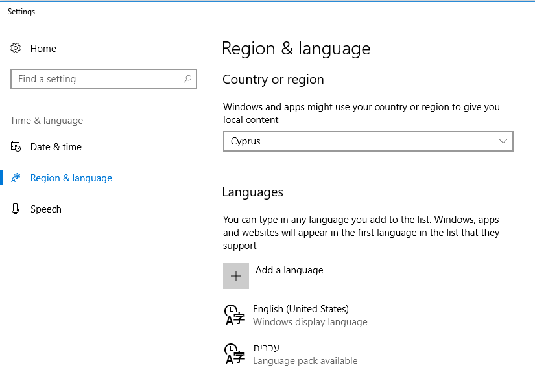Image resolution: width=535 pixels, height=392 pixels.
Task: Click the Country or region heading
Action: (273, 80)
